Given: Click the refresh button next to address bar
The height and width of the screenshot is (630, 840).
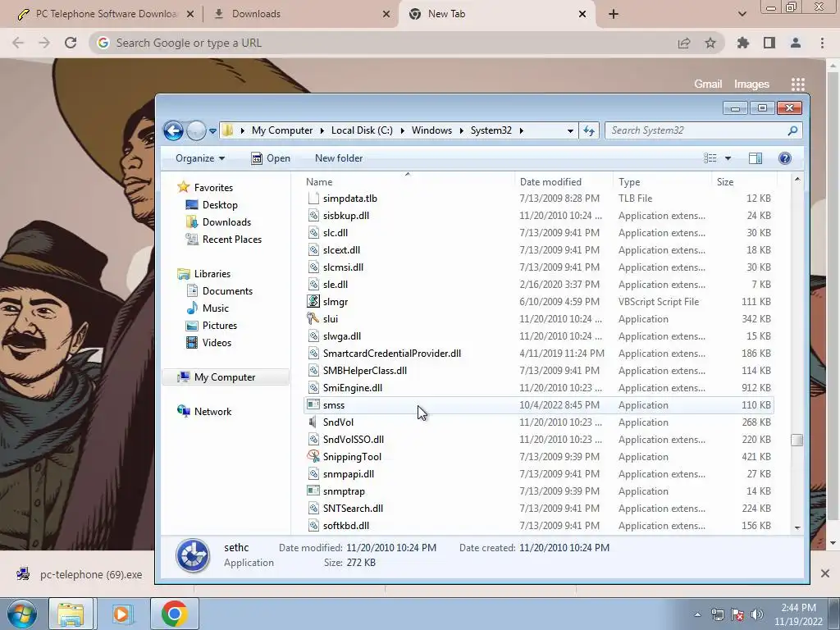Looking at the screenshot, I should click(589, 130).
